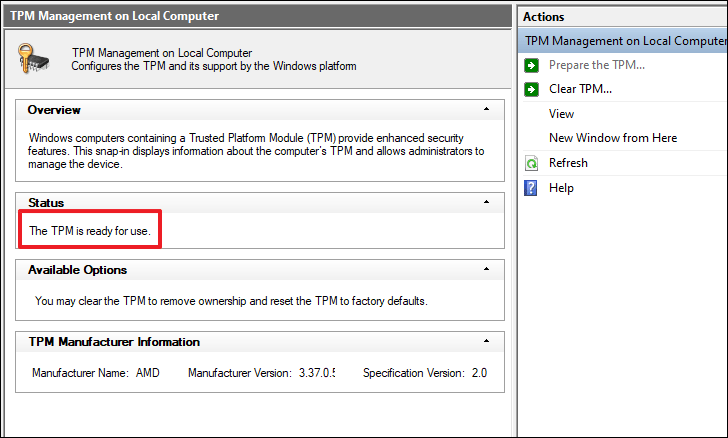Collapse the Overview section arrow

point(486,109)
